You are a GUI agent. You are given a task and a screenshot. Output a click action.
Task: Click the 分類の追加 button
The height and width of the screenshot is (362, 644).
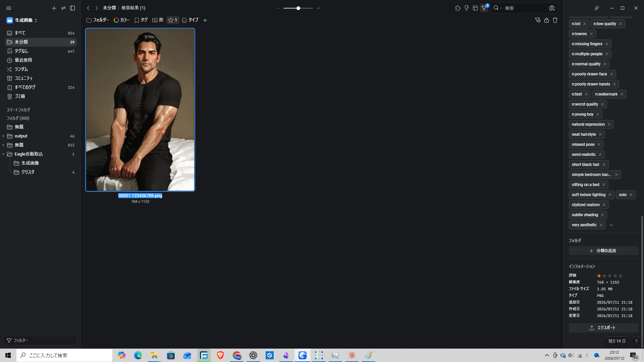(603, 251)
